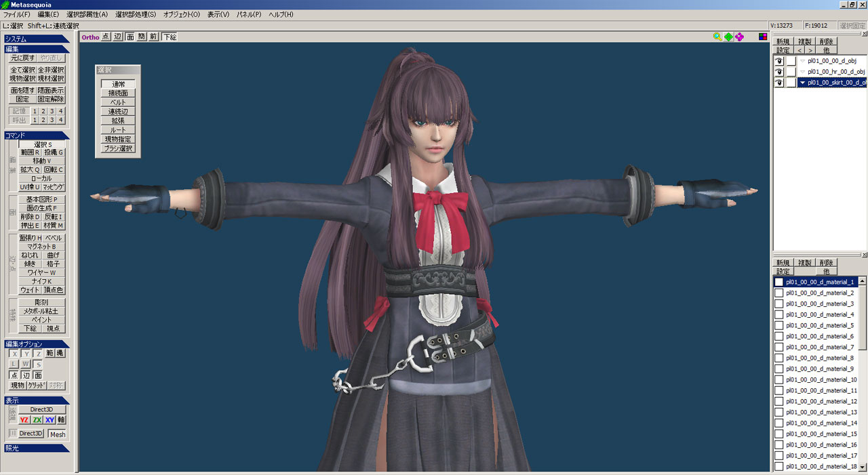Screen dimensions: 868x475
Task: Toggle 面 face display in viewport toolbar
Action: (130, 37)
